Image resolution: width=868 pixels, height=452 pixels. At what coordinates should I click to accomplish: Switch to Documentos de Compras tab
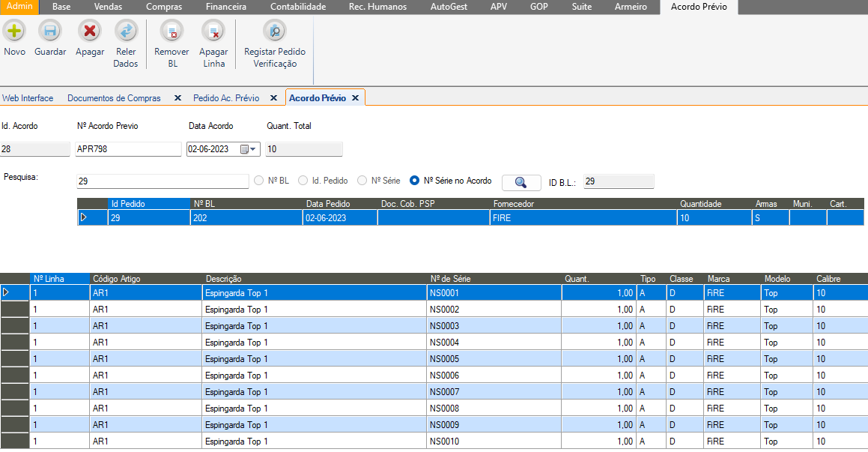point(114,98)
